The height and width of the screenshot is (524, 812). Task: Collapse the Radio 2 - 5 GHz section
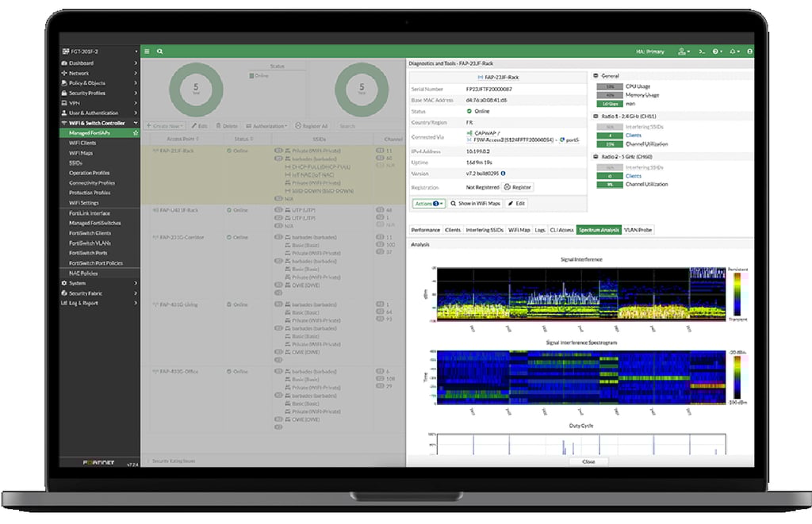596,157
